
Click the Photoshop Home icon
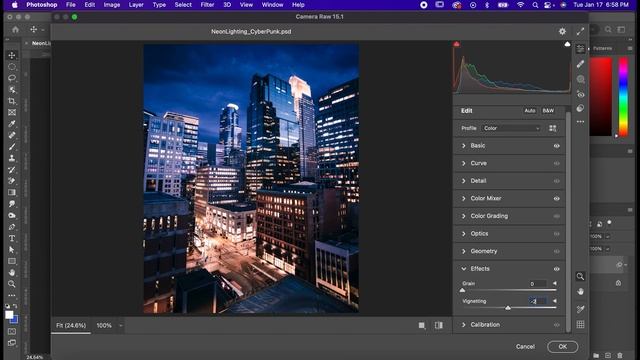[16, 29]
